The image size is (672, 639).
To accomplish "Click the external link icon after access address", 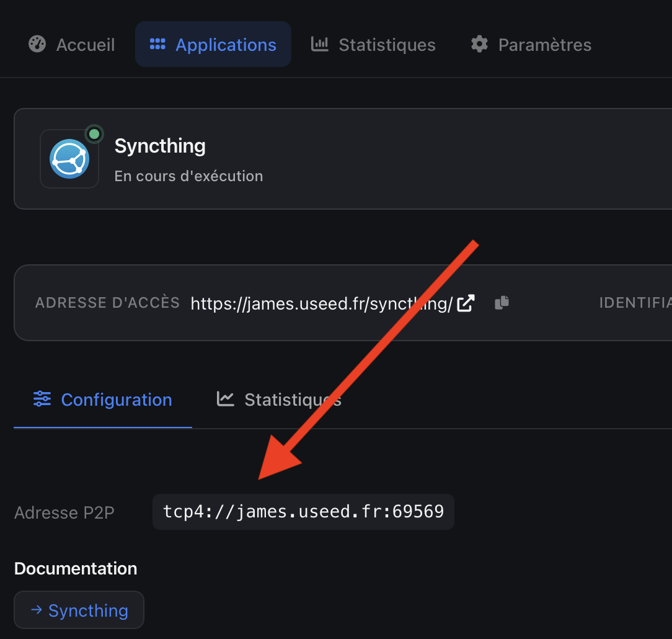I will [x=466, y=303].
